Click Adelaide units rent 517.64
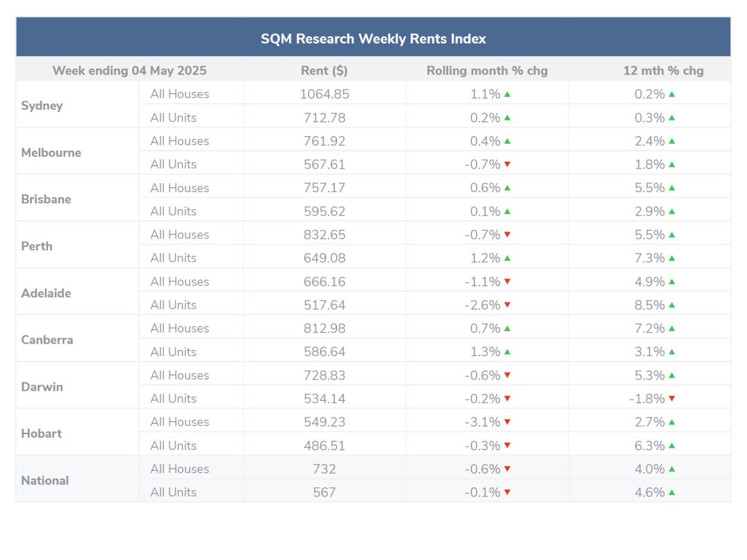This screenshot has height=560, width=747. pyautogui.click(x=324, y=305)
